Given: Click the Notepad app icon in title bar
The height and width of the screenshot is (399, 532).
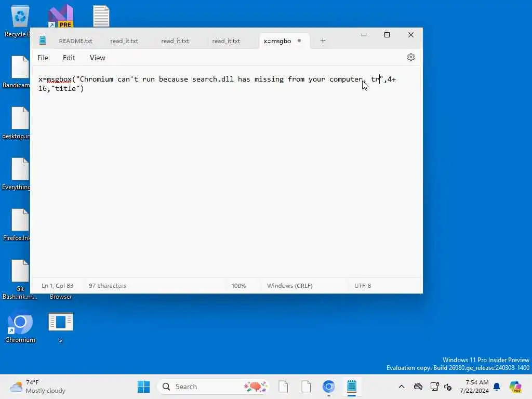Looking at the screenshot, I should (x=43, y=41).
